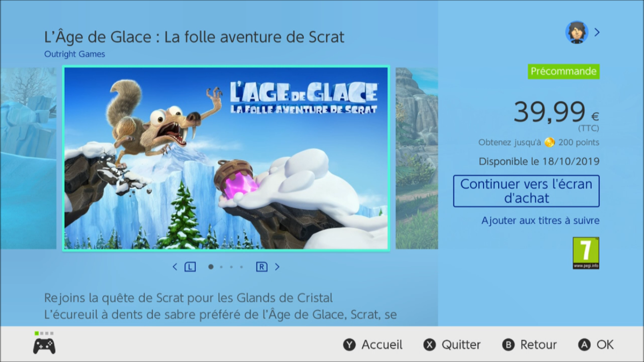Open the PEGI 7 age rating badge
This screenshot has width=644, height=362.
586,253
